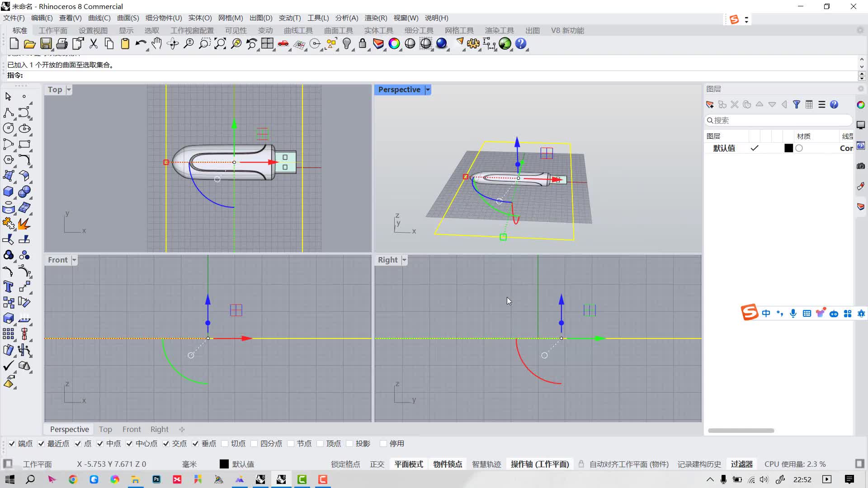Click the Undo arrow icon
Image resolution: width=868 pixels, height=488 pixels.
coord(141,43)
